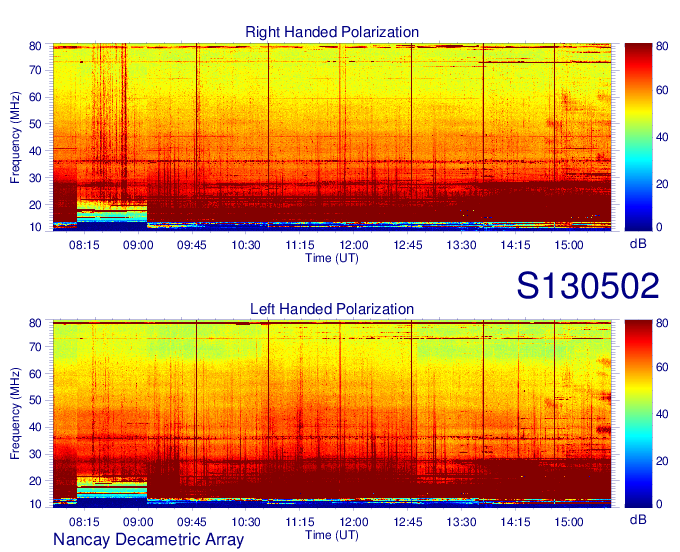Image resolution: width=680 pixels, height=552 pixels.
Task: Click the Frequency (MHz) axis label of Right Handed plot
Action: pos(15,137)
